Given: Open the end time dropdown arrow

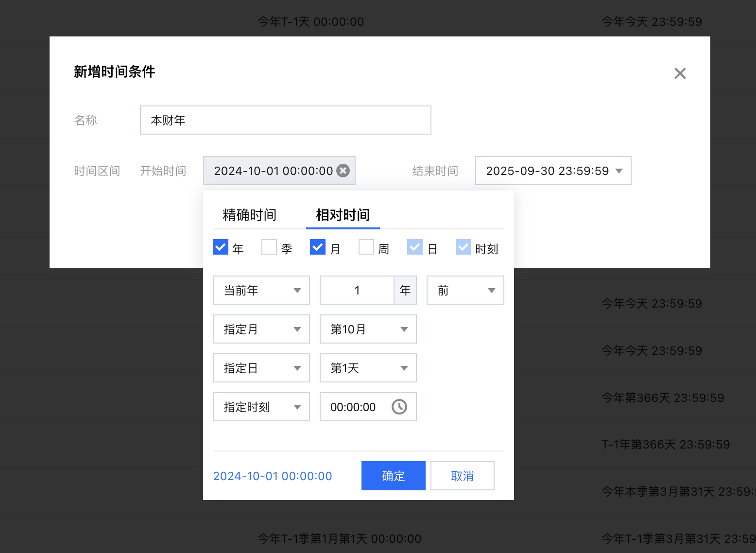Looking at the screenshot, I should coord(619,171).
